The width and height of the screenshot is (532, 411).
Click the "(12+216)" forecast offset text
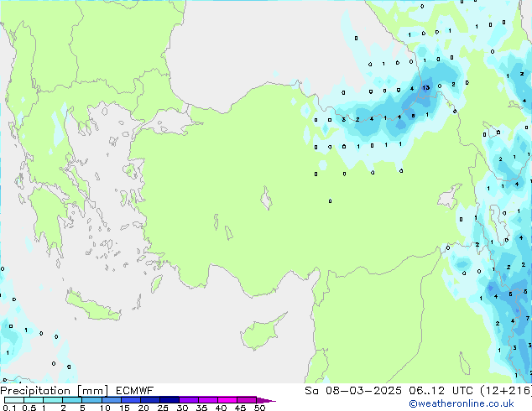[506, 391]
